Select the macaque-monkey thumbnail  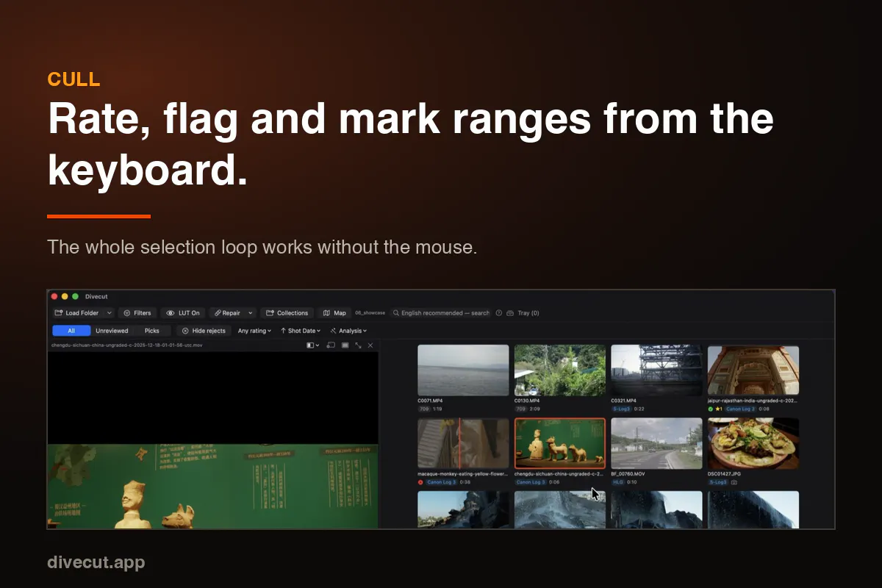(x=463, y=444)
